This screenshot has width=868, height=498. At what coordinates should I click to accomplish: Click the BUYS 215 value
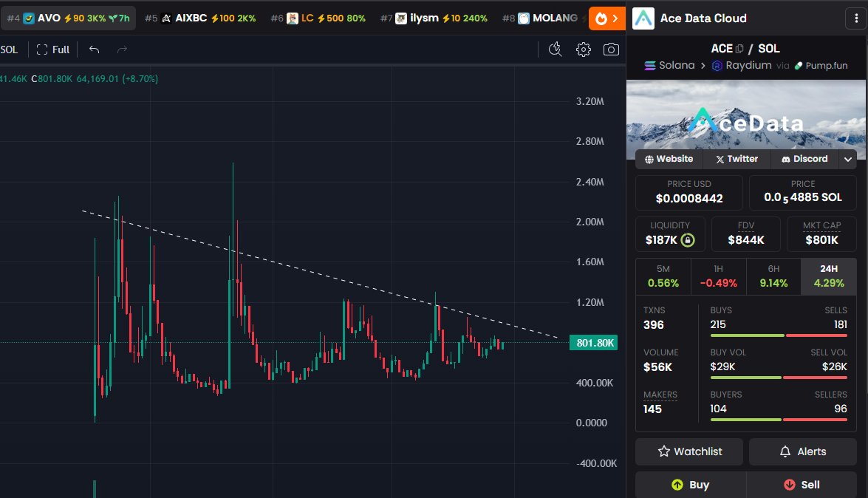(x=718, y=324)
